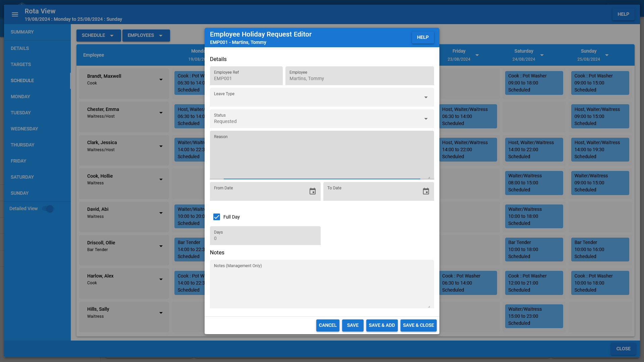Expand options for Clark, Jessica
The width and height of the screenshot is (644, 362).
click(161, 146)
